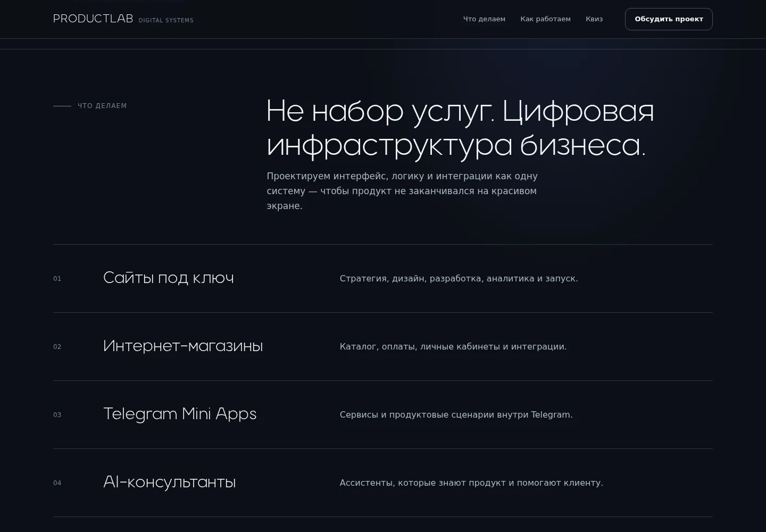766x532 pixels.
Task: Select the 'Сайты под ключ' service title
Action: pos(169,278)
